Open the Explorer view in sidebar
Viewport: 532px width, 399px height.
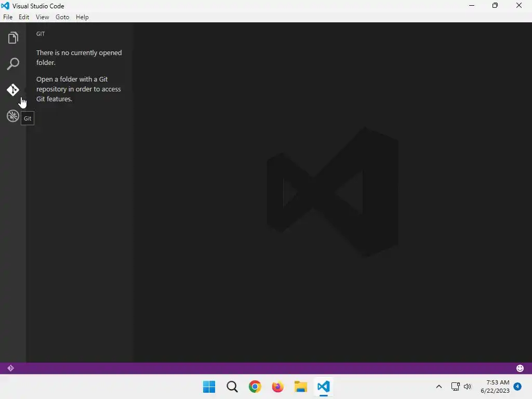[x=13, y=37]
